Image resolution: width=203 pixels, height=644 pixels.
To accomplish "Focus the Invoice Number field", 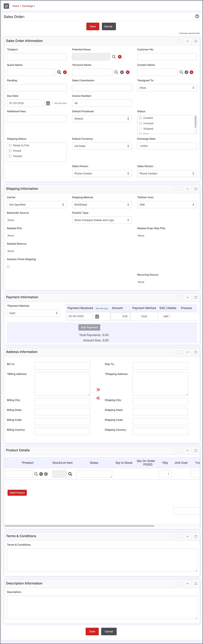I will [x=102, y=103].
